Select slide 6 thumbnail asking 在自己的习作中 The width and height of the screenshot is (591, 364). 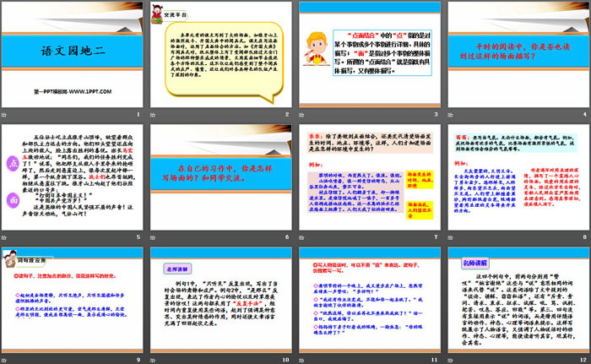pyautogui.click(x=221, y=177)
